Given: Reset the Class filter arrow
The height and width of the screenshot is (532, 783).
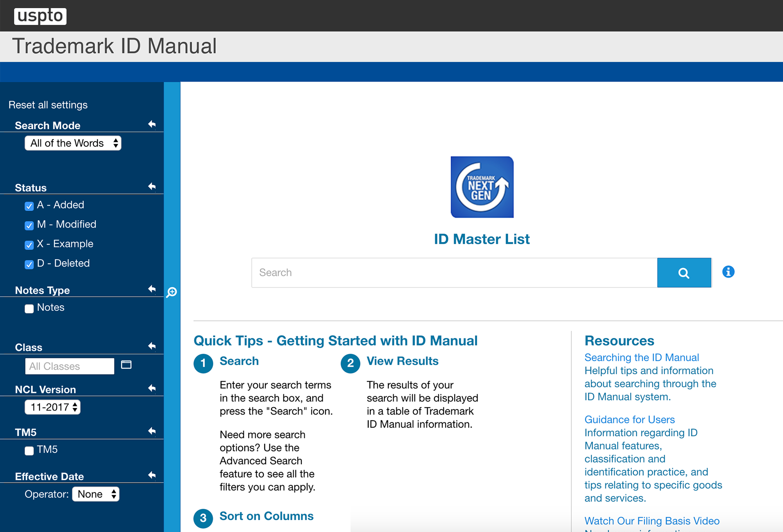Looking at the screenshot, I should [152, 347].
